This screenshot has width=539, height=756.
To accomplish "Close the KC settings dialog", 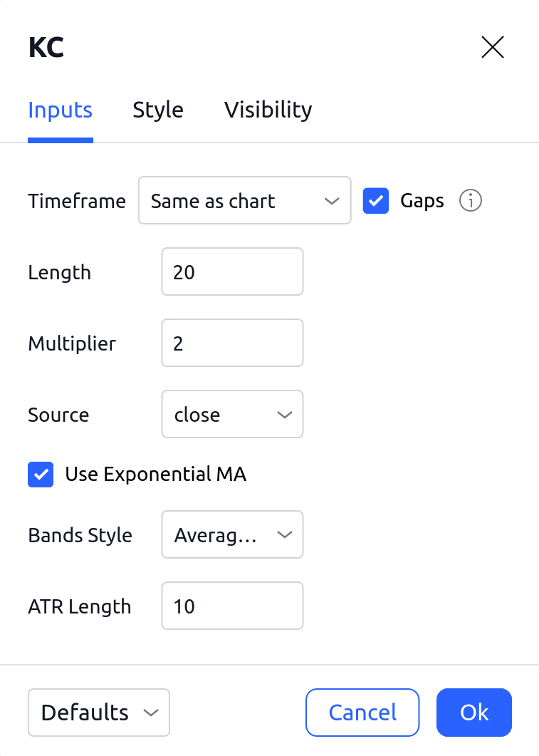I will [x=493, y=48].
